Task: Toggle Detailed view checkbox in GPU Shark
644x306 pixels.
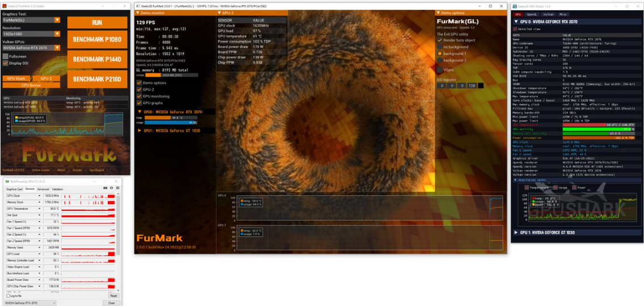Action: point(515,29)
